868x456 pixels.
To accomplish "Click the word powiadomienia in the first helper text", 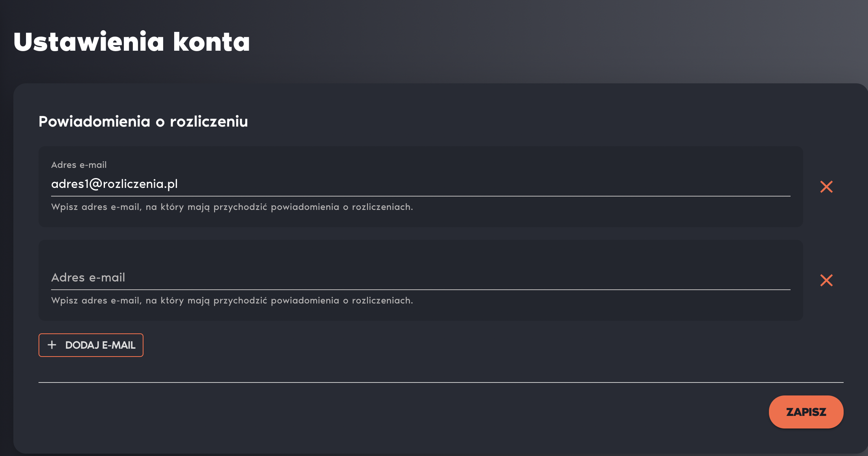I will (x=305, y=207).
